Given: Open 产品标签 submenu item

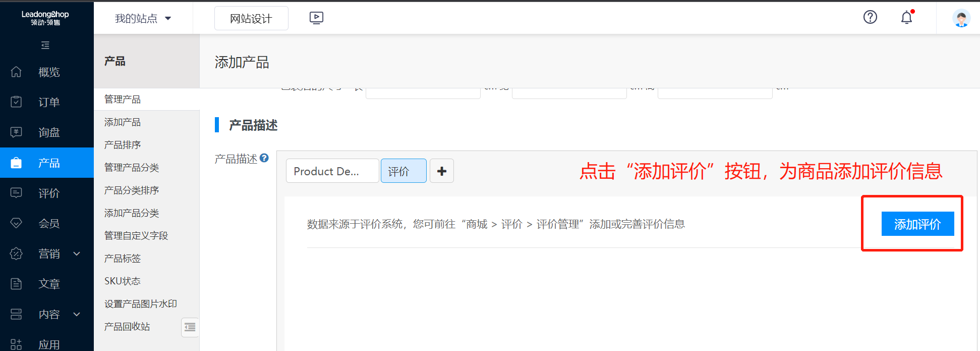Looking at the screenshot, I should (x=123, y=259).
